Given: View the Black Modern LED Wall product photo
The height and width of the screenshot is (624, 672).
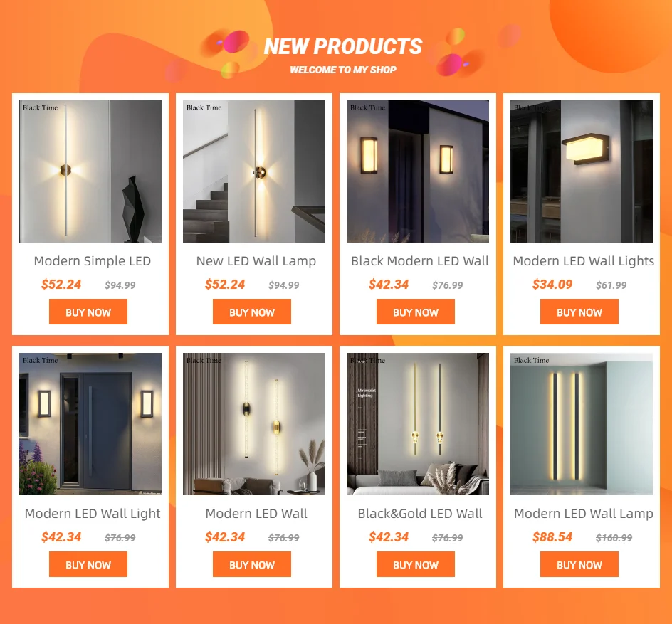Looking at the screenshot, I should click(x=418, y=171).
